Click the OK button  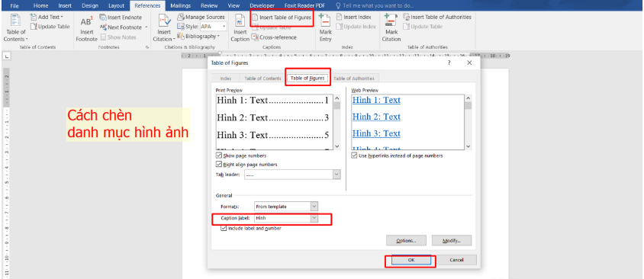(411, 260)
